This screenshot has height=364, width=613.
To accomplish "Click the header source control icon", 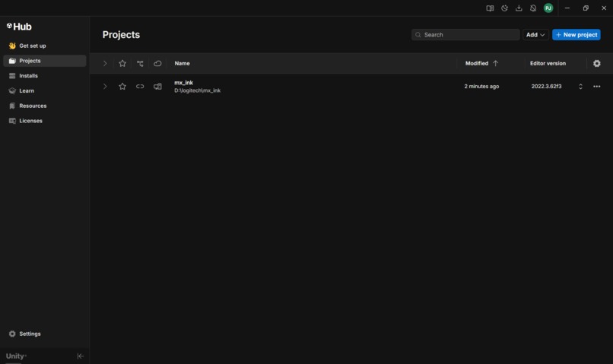I will click(x=140, y=63).
